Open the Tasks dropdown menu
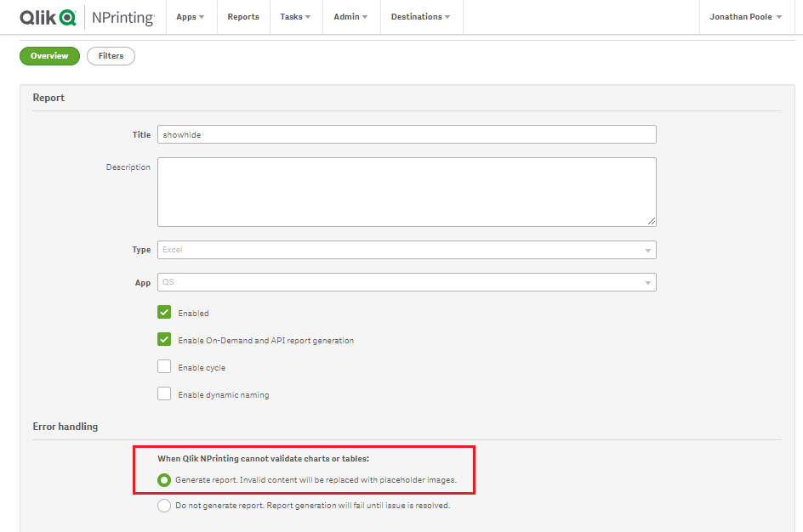This screenshot has height=532, width=803. 295,17
